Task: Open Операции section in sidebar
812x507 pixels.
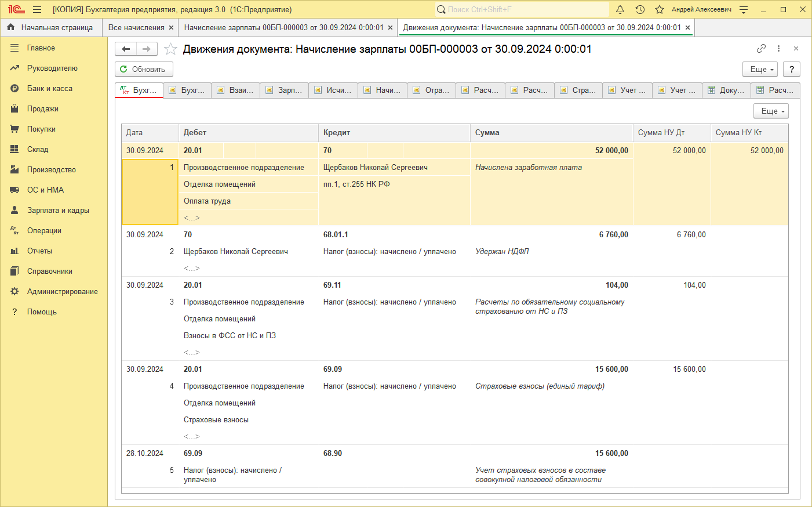Action: coord(53,231)
